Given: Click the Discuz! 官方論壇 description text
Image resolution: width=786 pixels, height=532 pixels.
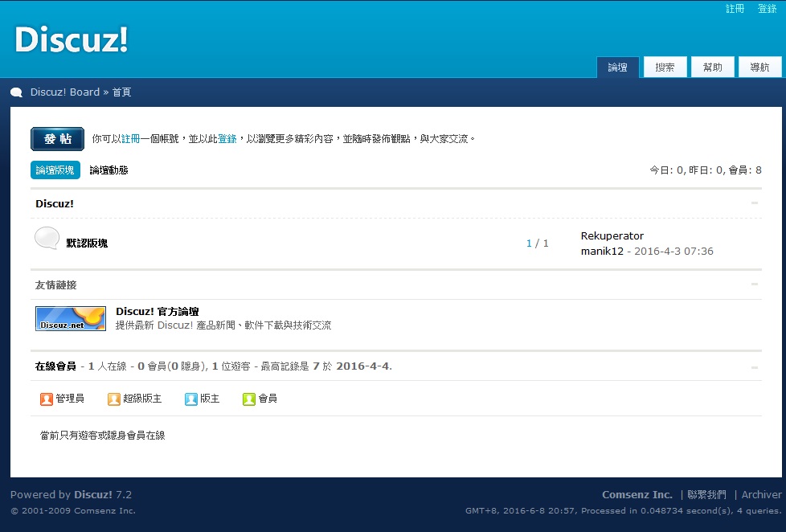Looking at the screenshot, I should click(x=223, y=325).
